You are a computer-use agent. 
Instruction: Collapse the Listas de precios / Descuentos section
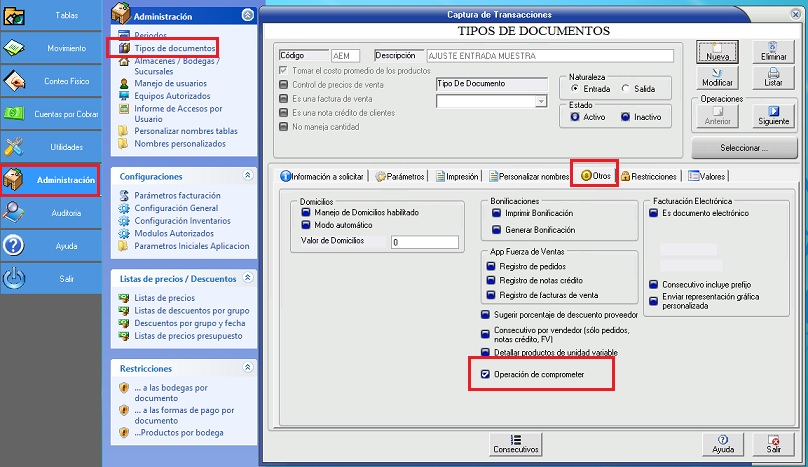pyautogui.click(x=247, y=278)
